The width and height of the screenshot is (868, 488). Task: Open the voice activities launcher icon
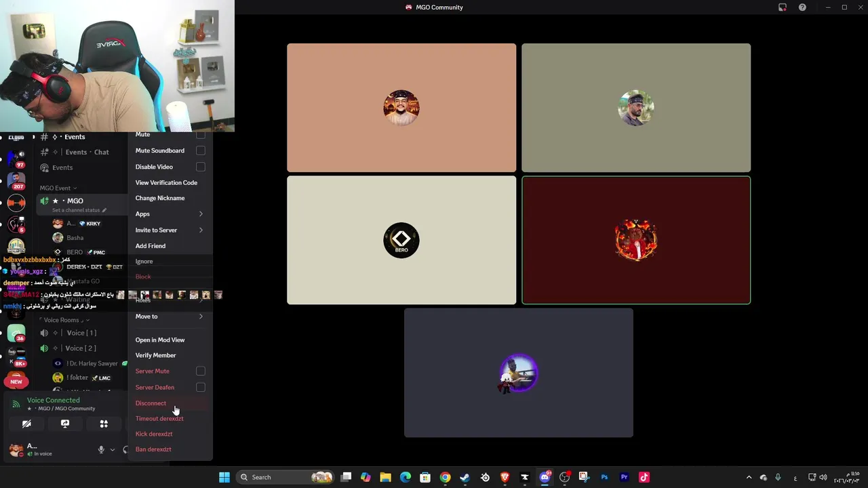(104, 424)
